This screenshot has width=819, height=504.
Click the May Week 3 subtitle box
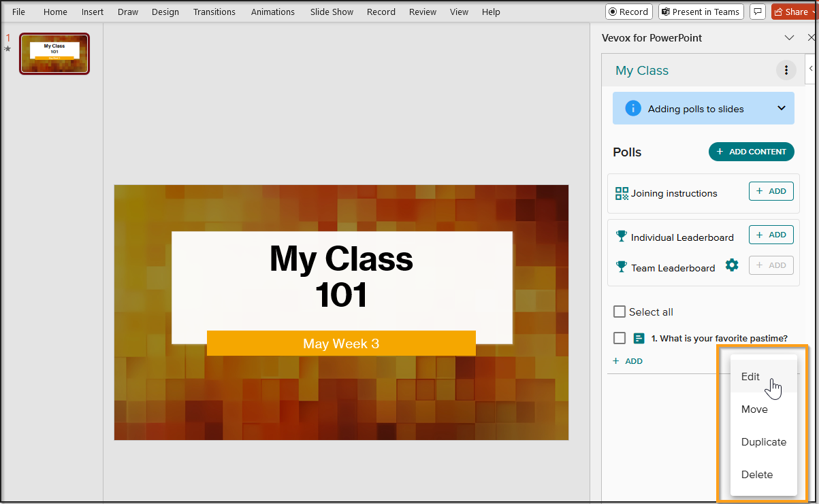coord(341,343)
